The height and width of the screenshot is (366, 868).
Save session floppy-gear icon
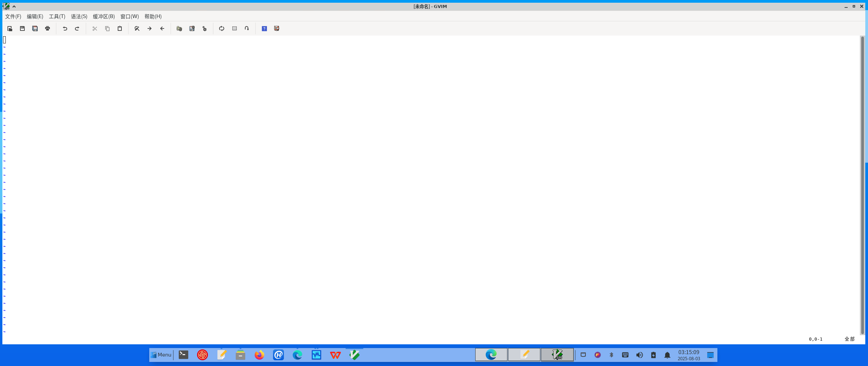(x=192, y=28)
